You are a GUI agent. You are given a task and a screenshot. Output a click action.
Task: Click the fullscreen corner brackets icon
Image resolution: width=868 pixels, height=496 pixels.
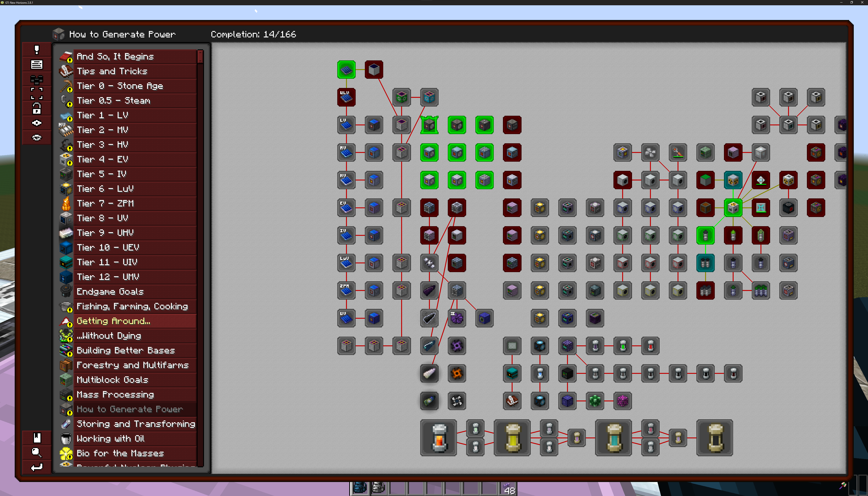(37, 93)
